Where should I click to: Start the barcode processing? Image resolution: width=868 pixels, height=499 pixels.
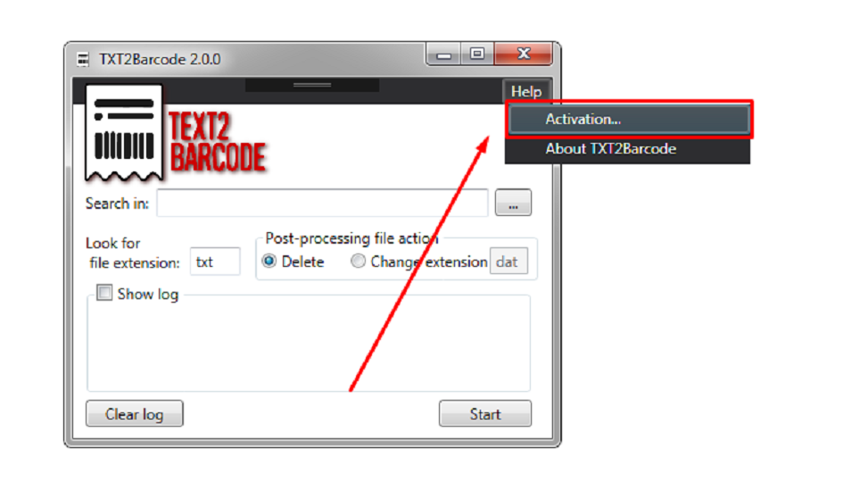(x=485, y=413)
